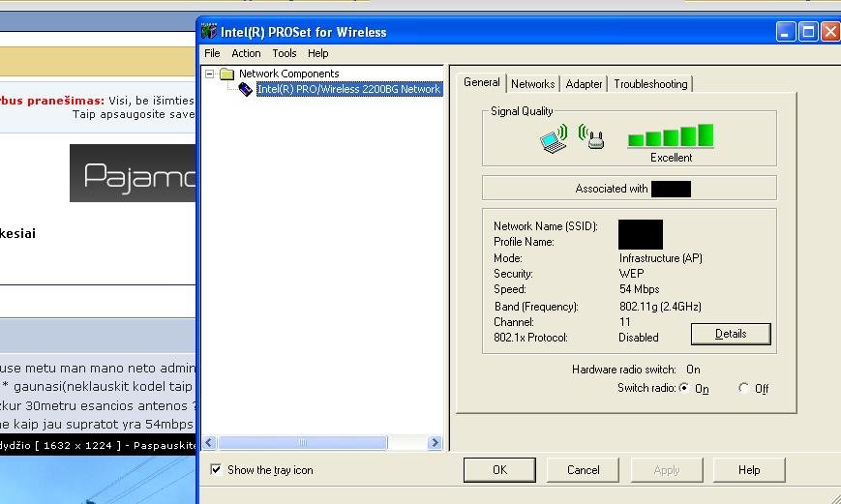Click the Network Name (SSID) label

click(546, 226)
